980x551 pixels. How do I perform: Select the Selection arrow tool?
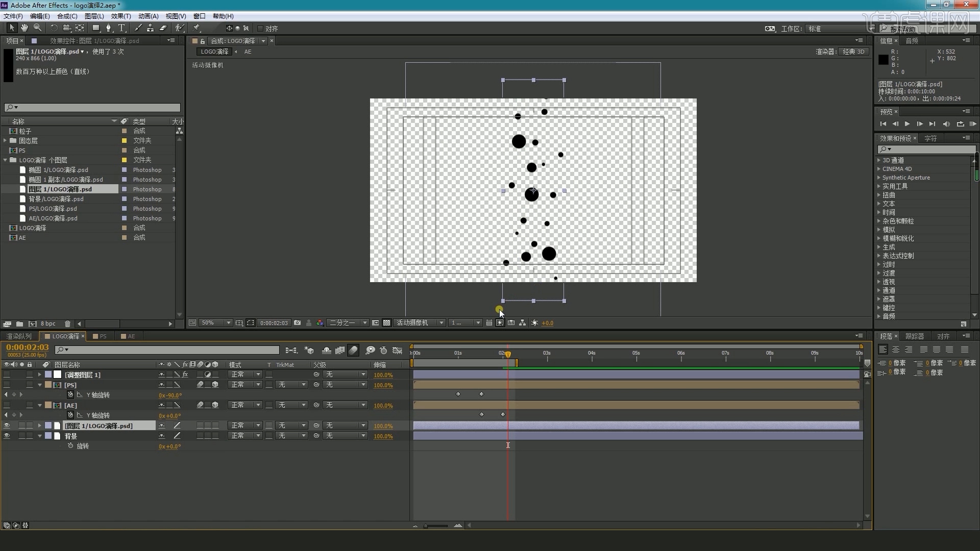(x=12, y=28)
